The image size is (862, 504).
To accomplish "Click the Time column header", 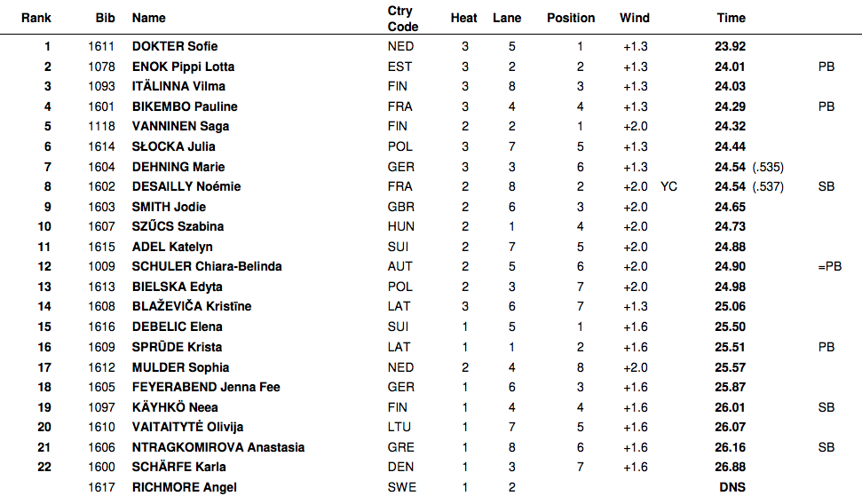I will 731,18.
